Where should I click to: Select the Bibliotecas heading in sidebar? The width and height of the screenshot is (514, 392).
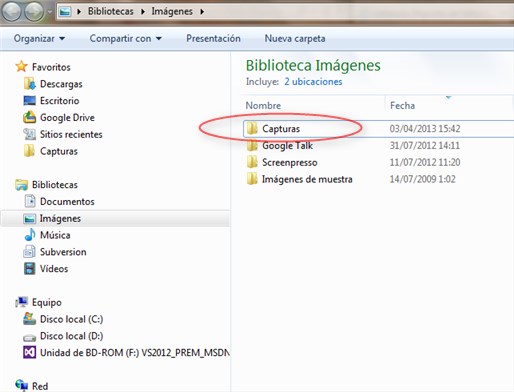point(55,185)
